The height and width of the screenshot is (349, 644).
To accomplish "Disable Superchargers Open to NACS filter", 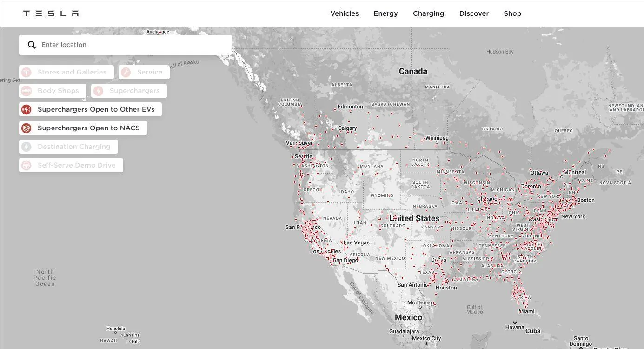I will click(x=83, y=128).
